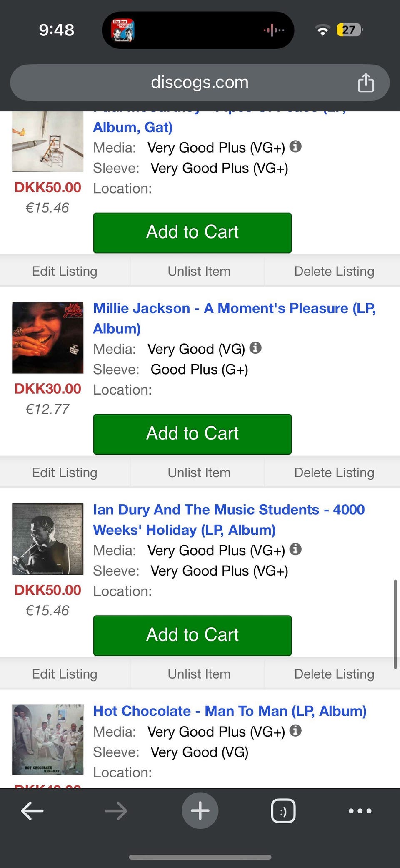The height and width of the screenshot is (868, 400).
Task: Unlist Item for Ian Dury album
Action: (199, 674)
